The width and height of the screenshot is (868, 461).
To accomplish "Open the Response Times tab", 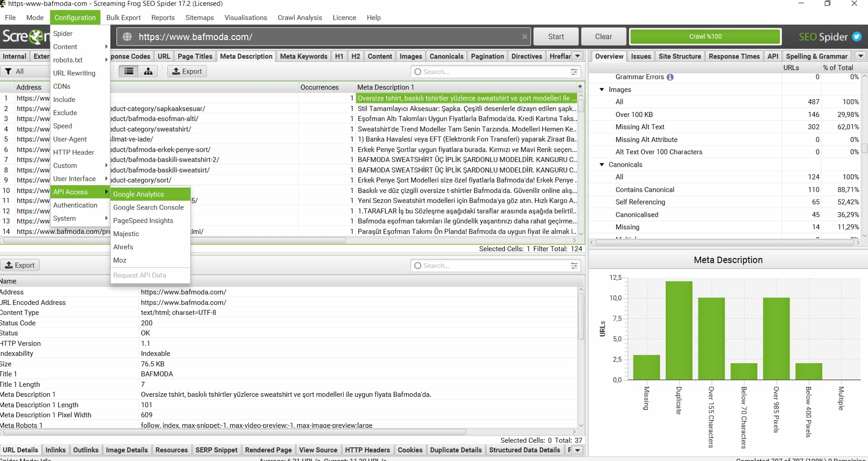I will pos(734,56).
